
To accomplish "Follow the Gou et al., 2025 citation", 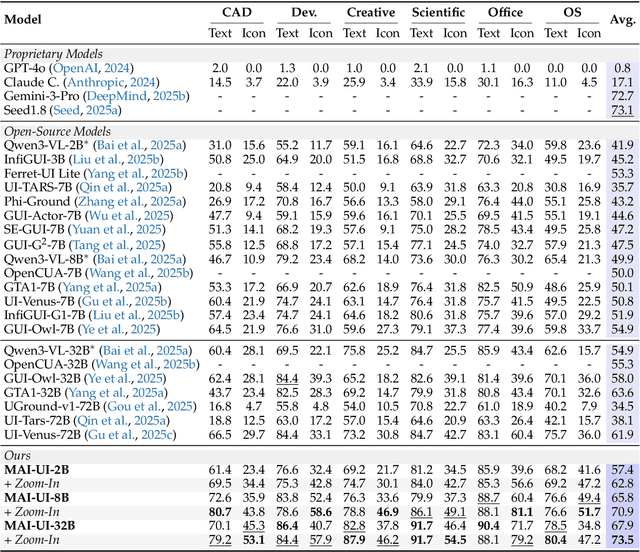I will click(x=150, y=407).
